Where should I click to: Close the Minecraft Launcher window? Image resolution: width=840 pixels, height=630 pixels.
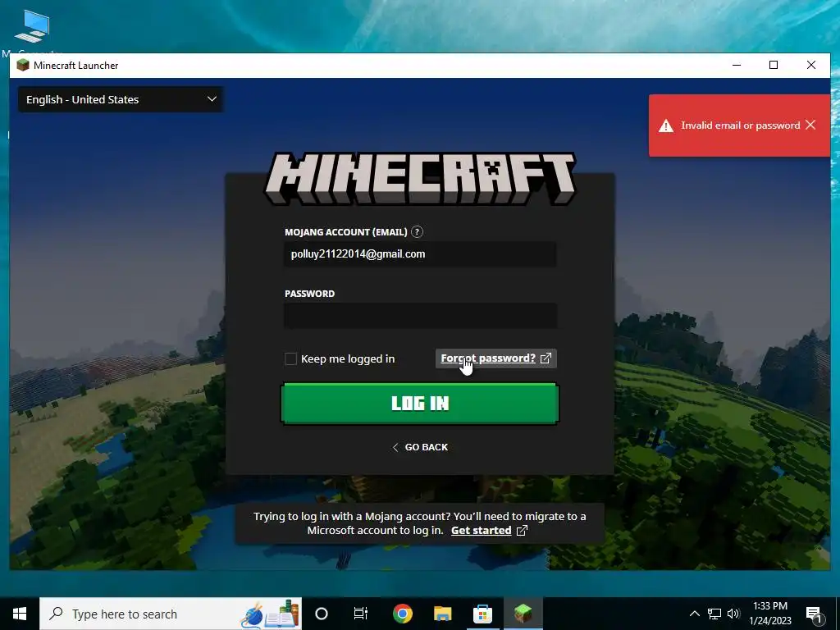(811, 66)
